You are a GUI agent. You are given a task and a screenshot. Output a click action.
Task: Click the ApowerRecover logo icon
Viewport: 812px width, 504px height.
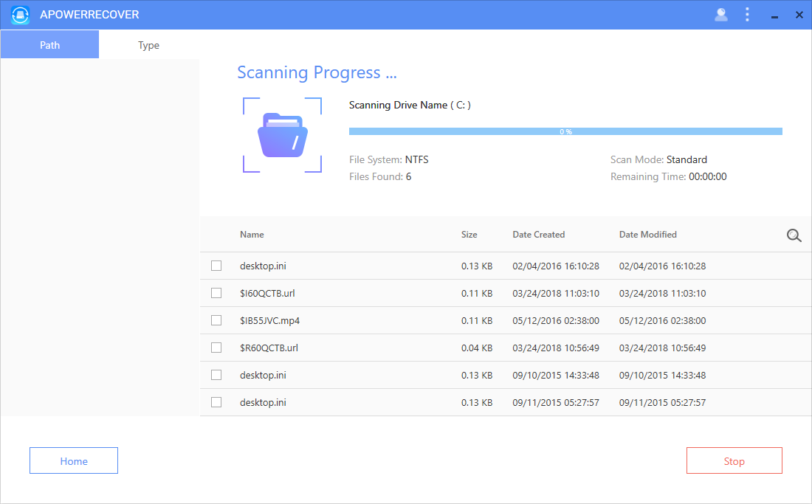(x=20, y=15)
